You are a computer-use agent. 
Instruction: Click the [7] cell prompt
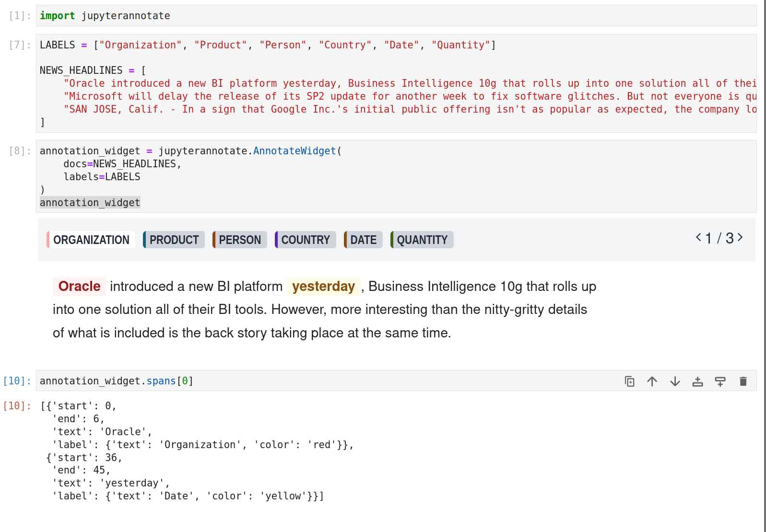tap(20, 45)
